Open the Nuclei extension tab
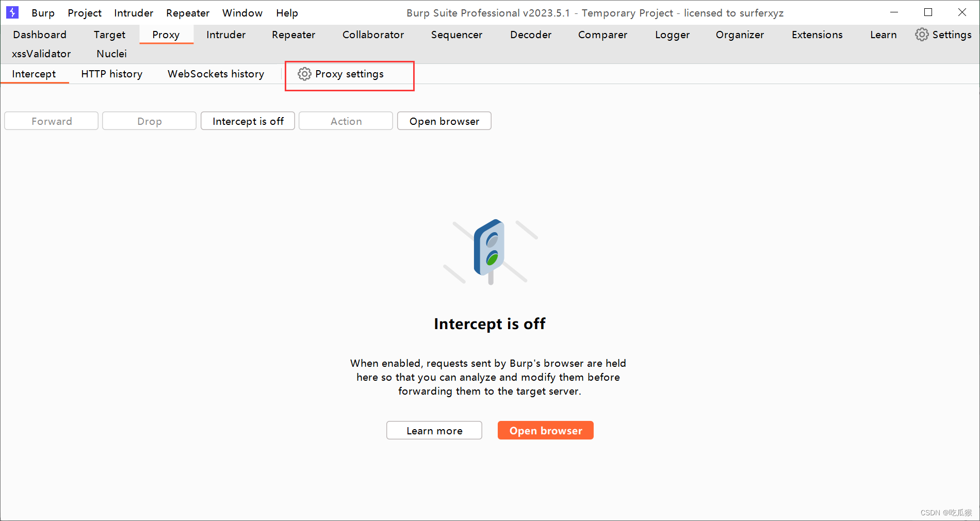 [111, 53]
